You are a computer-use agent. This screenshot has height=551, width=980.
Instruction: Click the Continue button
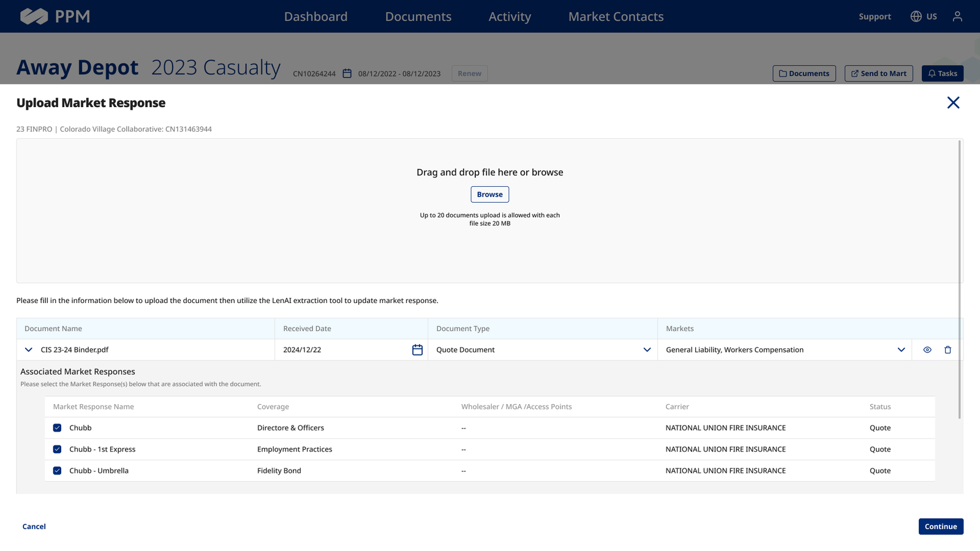[941, 527]
